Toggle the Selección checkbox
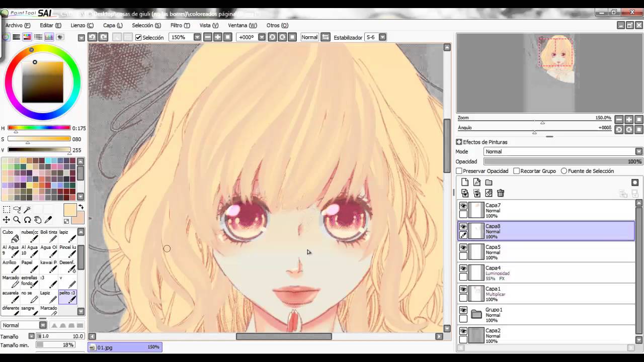Viewport: 644px width, 362px height. (x=138, y=37)
